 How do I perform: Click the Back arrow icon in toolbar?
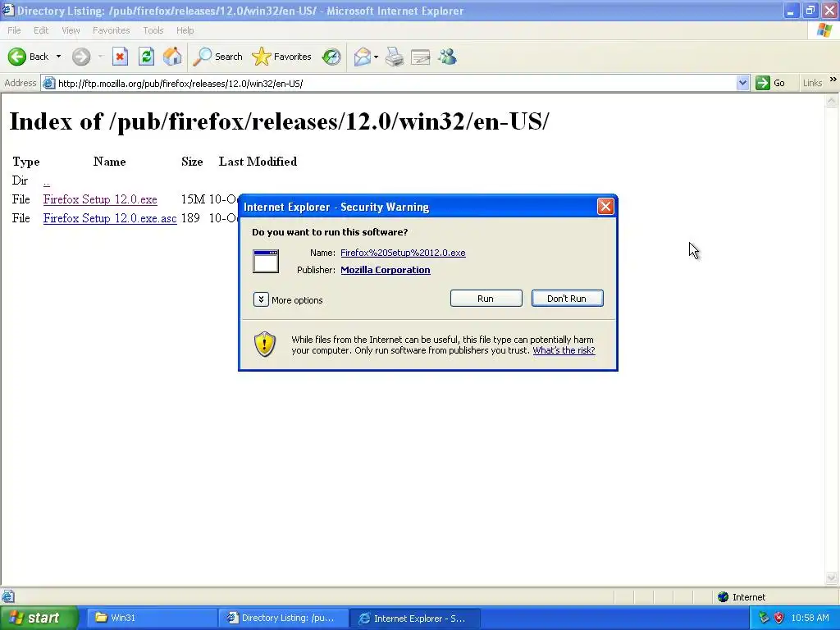click(16, 57)
